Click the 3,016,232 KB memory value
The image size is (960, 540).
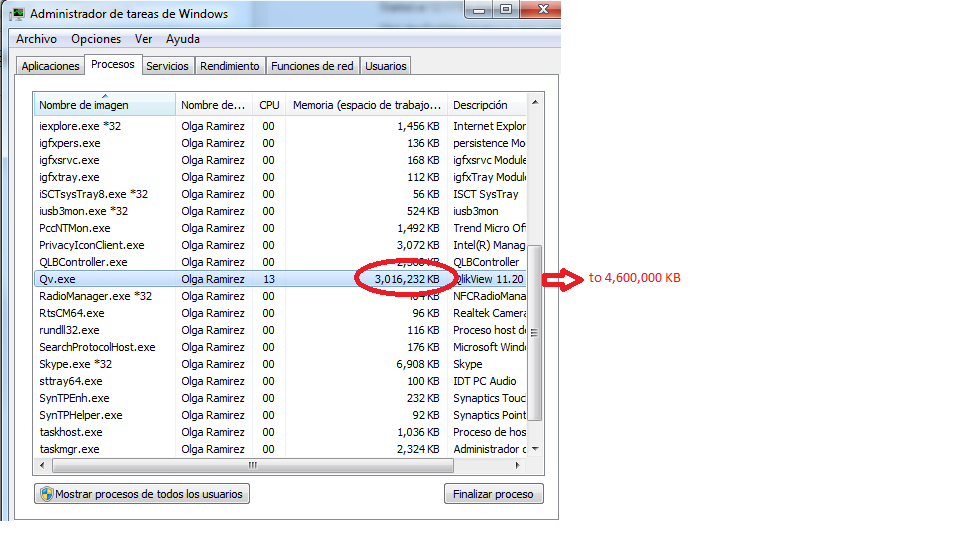(407, 279)
